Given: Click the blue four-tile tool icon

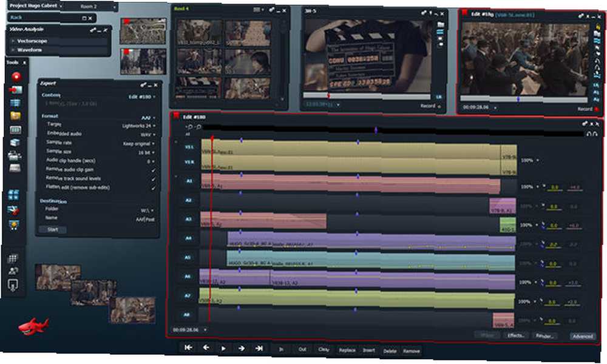Looking at the screenshot, I should pos(13,195).
